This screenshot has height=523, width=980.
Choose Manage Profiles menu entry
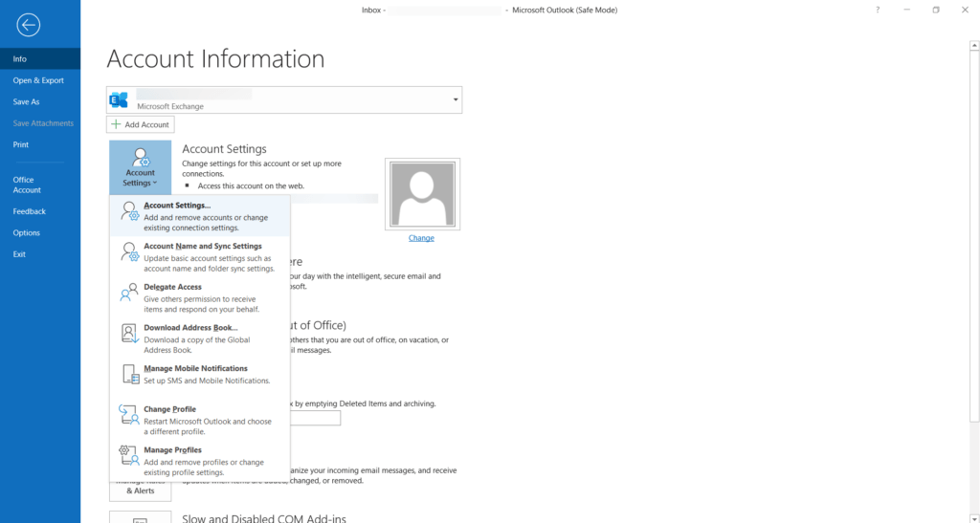[200, 461]
